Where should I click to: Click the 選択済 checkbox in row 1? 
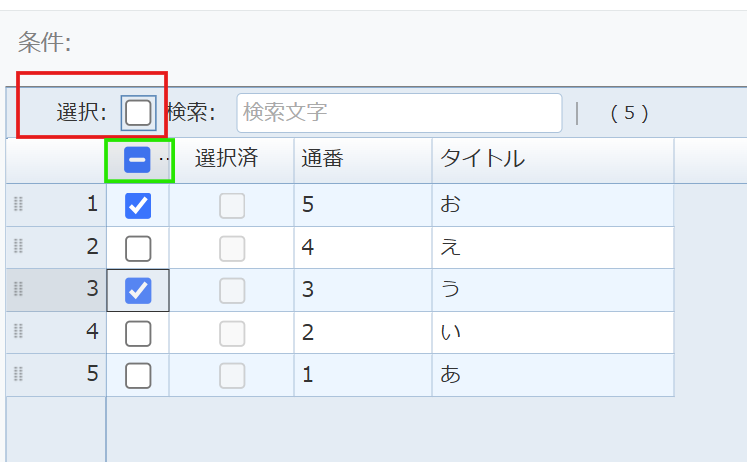[232, 206]
